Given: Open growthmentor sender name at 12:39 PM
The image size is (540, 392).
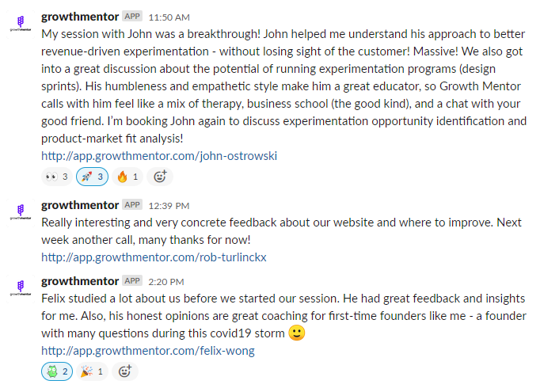Looking at the screenshot, I should 80,205.
